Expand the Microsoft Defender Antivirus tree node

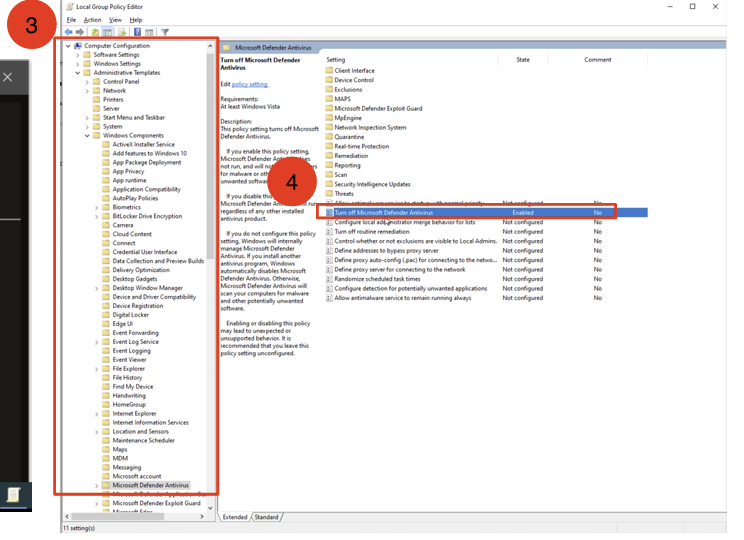point(97,485)
